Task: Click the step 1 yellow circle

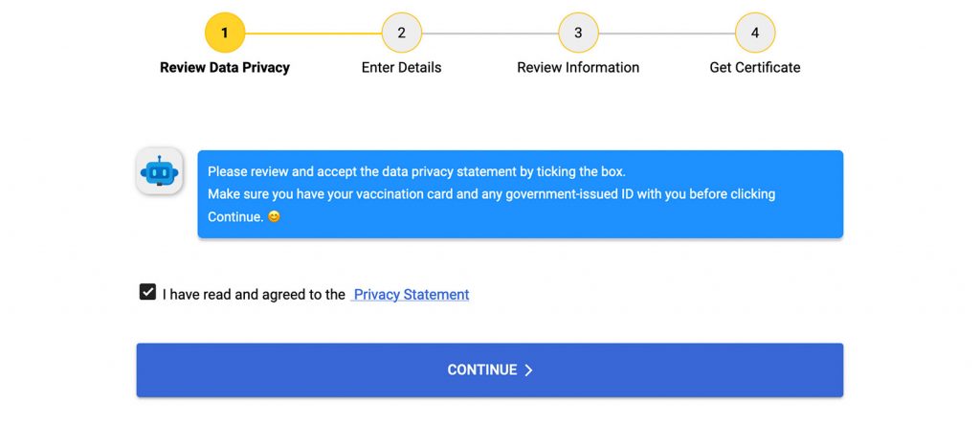Action: [225, 33]
